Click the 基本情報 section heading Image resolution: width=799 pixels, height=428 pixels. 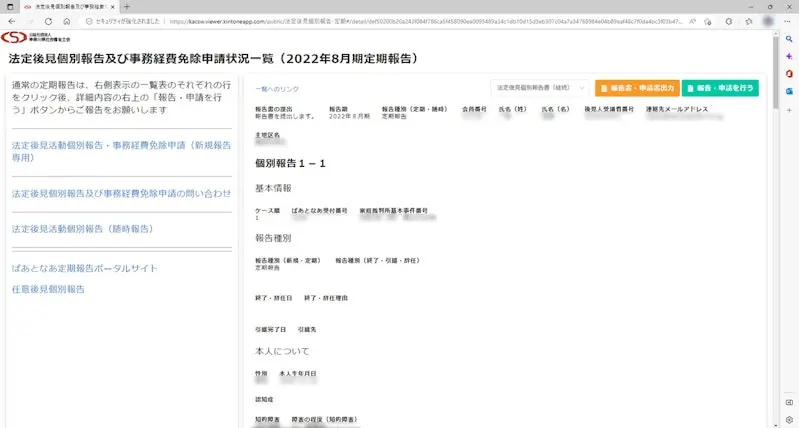(273, 189)
